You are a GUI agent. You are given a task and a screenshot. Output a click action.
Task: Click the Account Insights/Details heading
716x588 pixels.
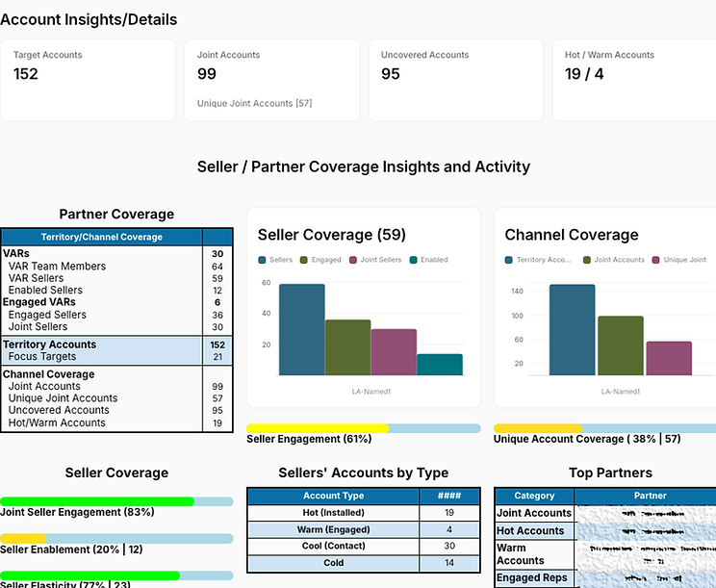click(89, 19)
